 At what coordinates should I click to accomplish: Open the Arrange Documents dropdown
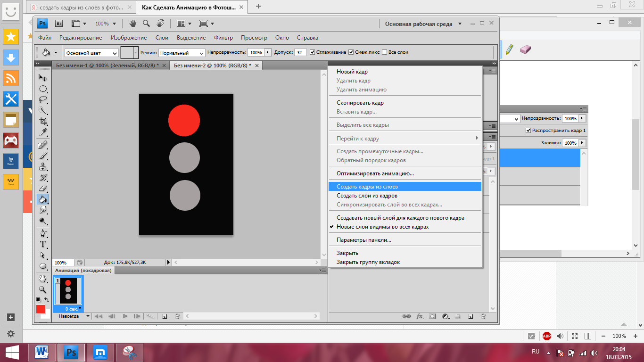click(x=184, y=23)
